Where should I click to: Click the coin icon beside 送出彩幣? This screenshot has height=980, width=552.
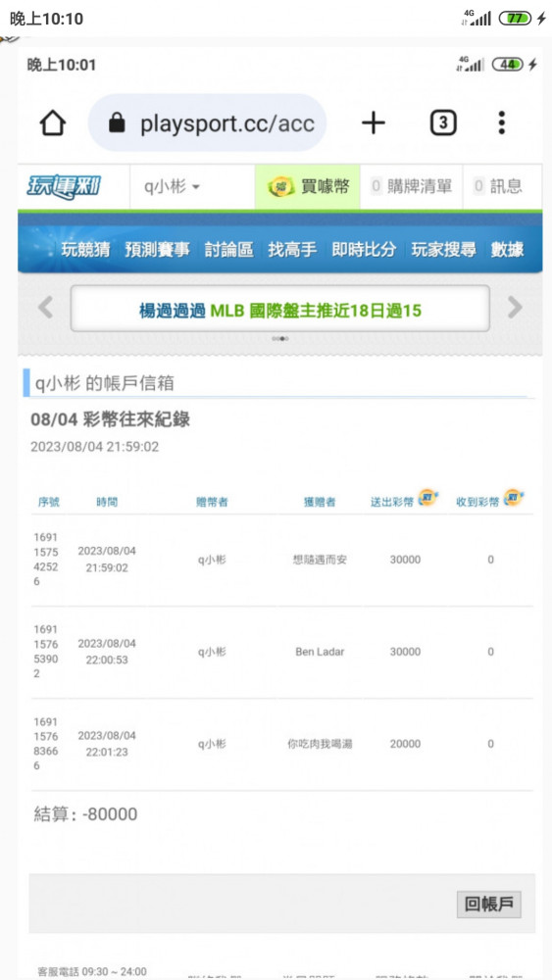coord(427,498)
